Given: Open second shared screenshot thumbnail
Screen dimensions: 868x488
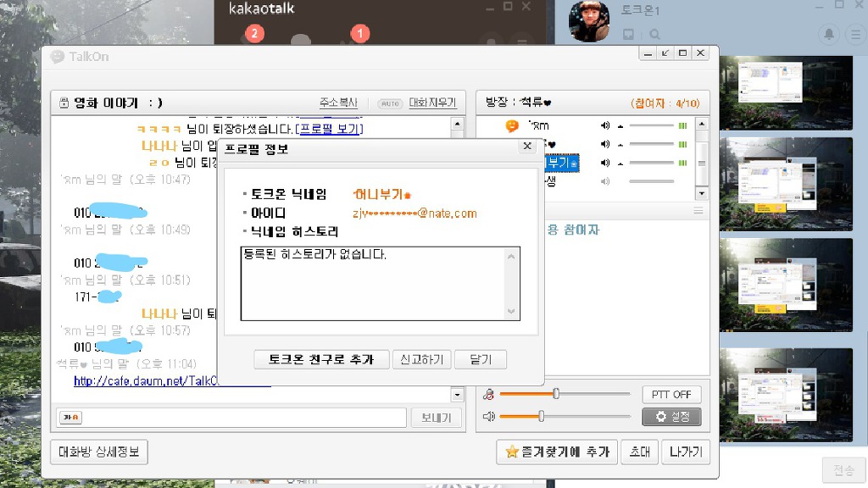Looking at the screenshot, I should tap(786, 184).
